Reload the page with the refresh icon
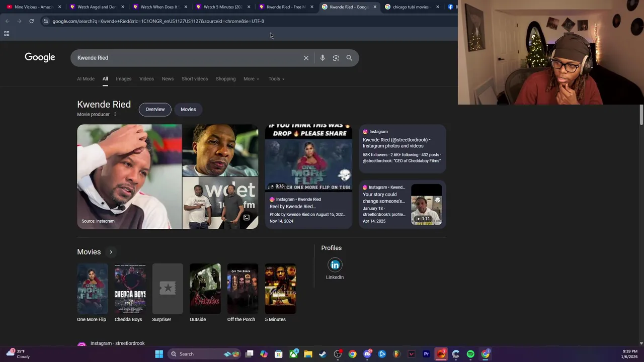644x362 pixels. tap(31, 21)
